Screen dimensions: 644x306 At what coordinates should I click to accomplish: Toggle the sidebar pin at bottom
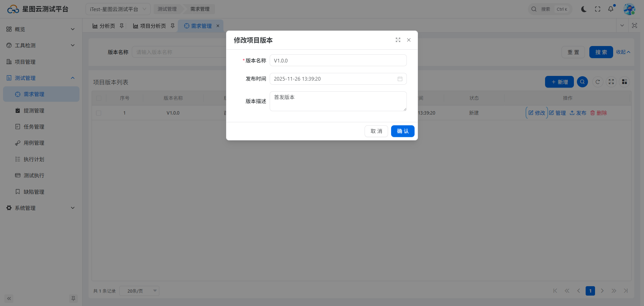73,298
